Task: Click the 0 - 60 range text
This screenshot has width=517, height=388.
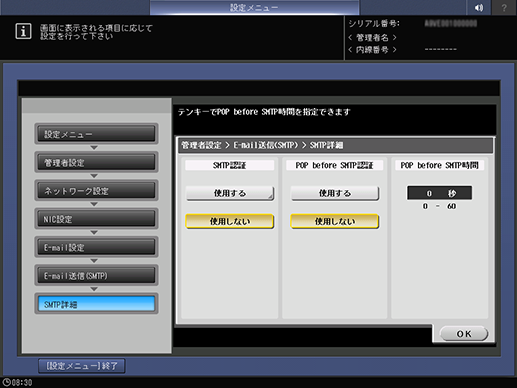Action: 439,206
